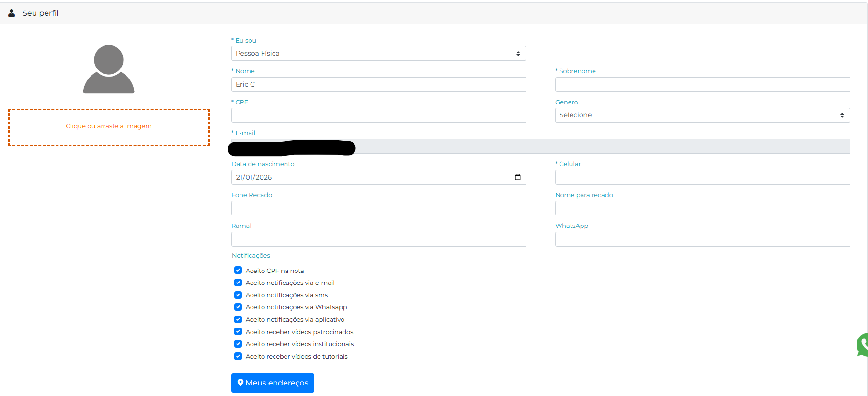Toggle Aceito notificações via e-mail checkbox

[238, 283]
